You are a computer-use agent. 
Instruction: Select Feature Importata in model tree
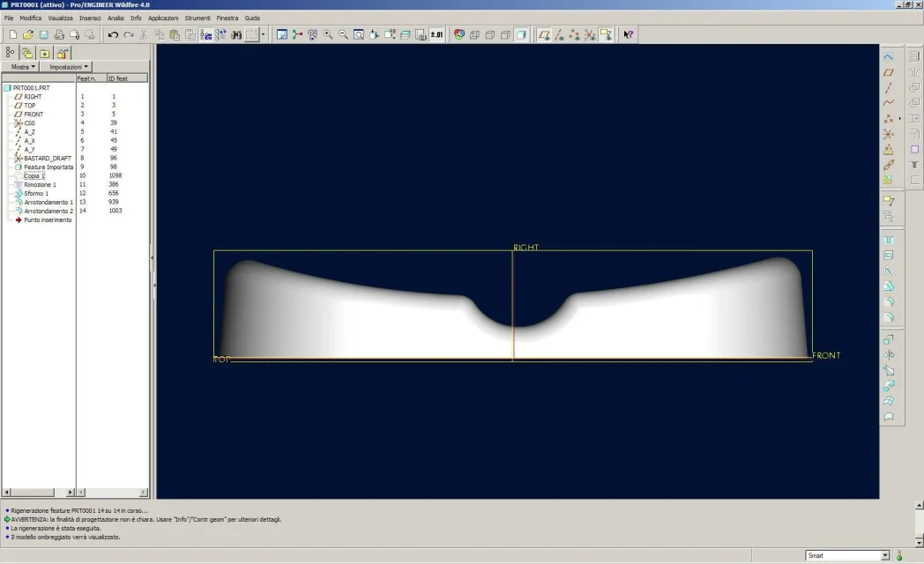click(48, 167)
